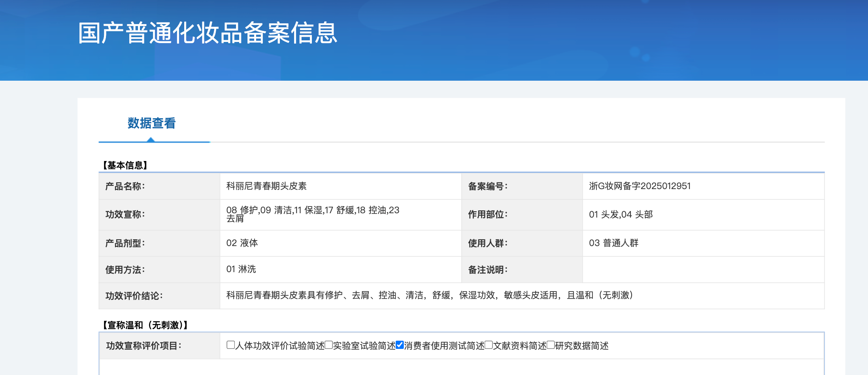868x375 pixels.
Task: Click the 使用人群 label cell
Action: coord(522,243)
